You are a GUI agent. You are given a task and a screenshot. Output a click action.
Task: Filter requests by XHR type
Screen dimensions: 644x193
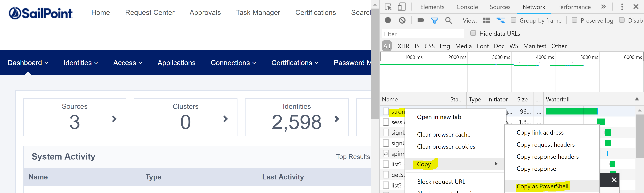[403, 46]
